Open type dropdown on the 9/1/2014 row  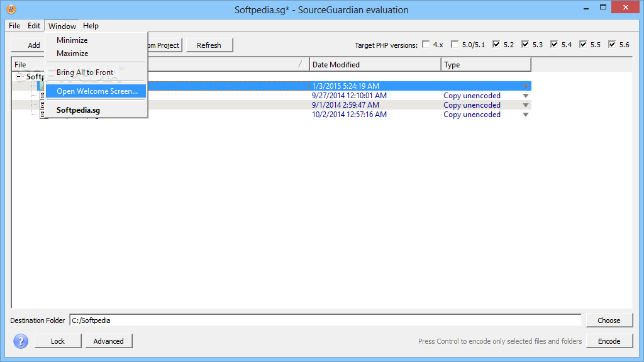[526, 105]
